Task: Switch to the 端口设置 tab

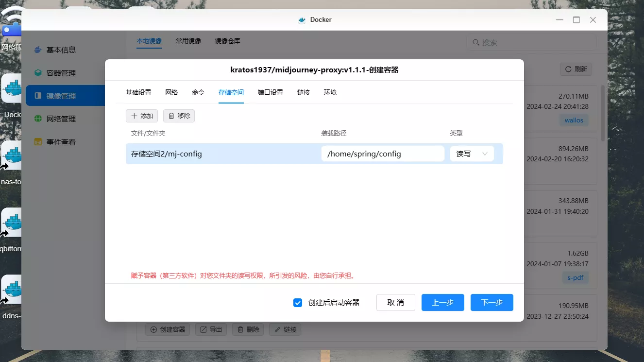Action: [x=271, y=92]
